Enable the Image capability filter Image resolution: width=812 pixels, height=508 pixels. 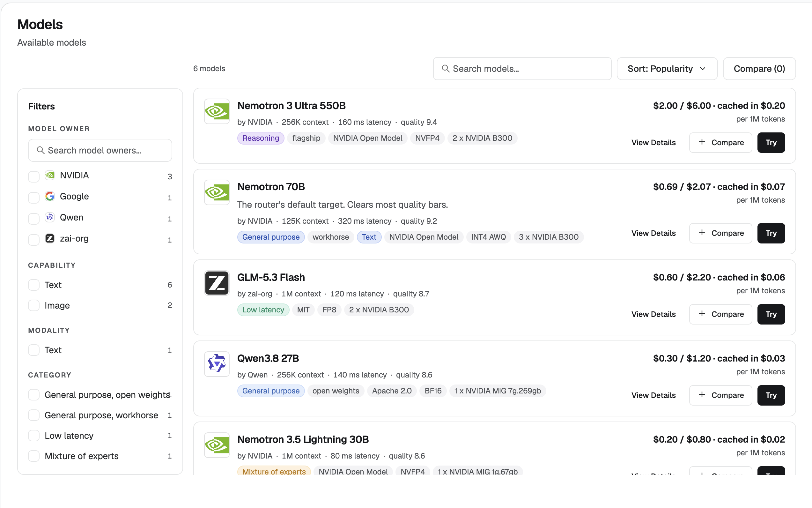pyautogui.click(x=33, y=305)
